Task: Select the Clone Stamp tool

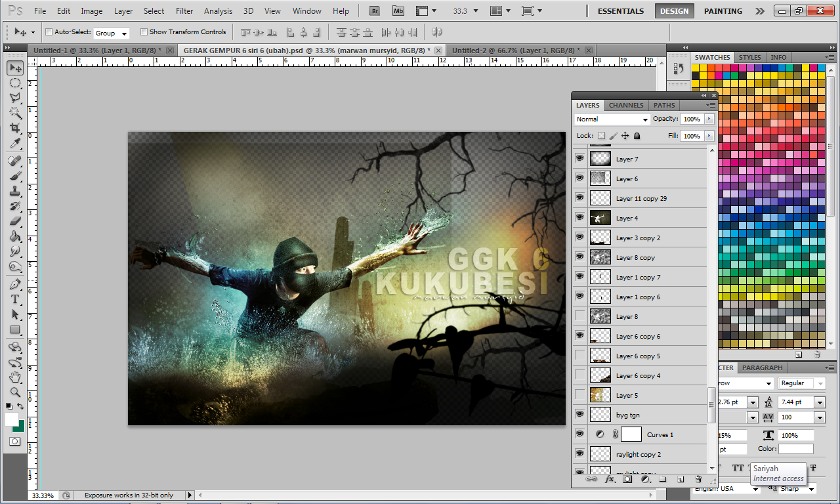Action: (x=15, y=192)
